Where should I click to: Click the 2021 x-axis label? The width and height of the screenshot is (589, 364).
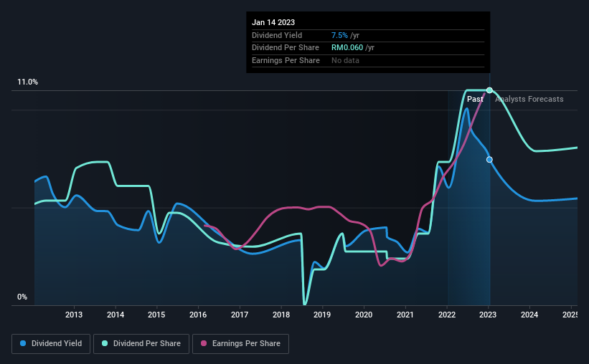tap(405, 315)
